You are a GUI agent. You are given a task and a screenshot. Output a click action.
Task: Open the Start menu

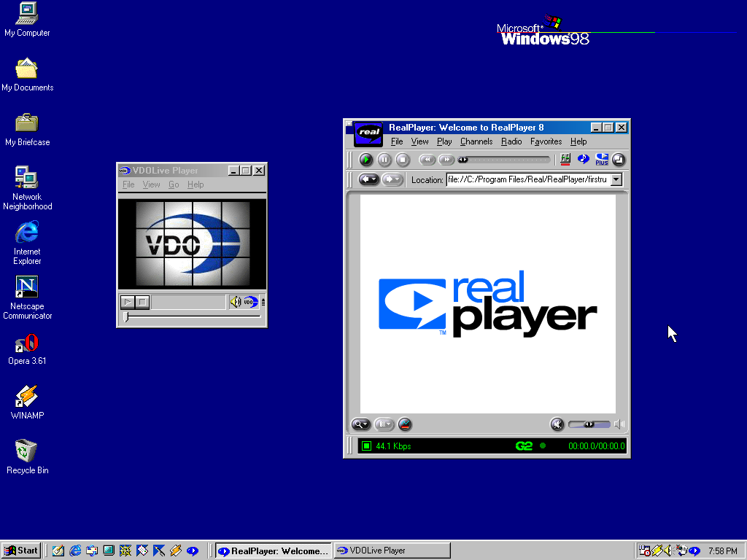coord(21,551)
